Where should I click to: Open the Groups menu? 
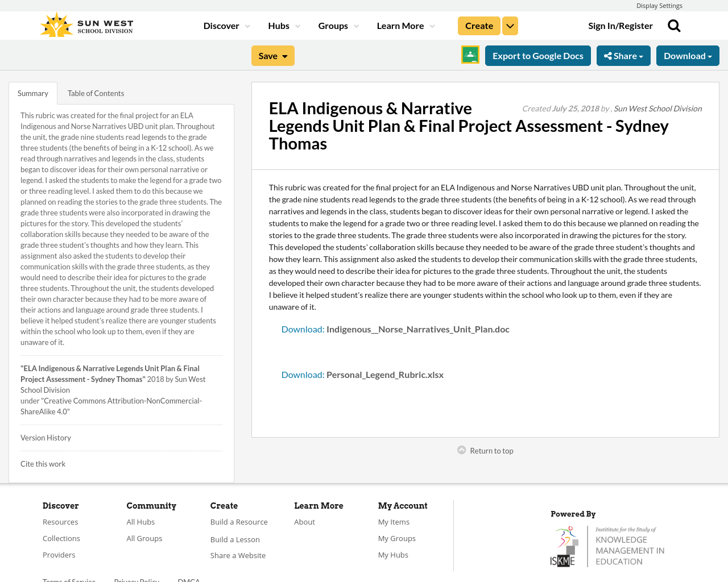click(333, 24)
